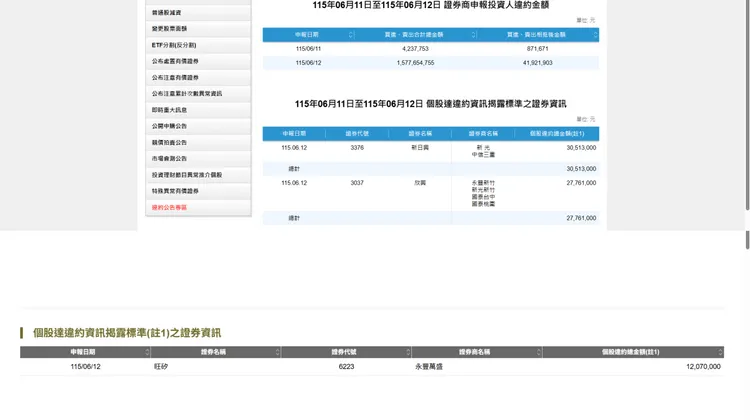Sort gray table 證券商名稱 column arrow
This screenshot has height=420, width=750.
click(539, 352)
